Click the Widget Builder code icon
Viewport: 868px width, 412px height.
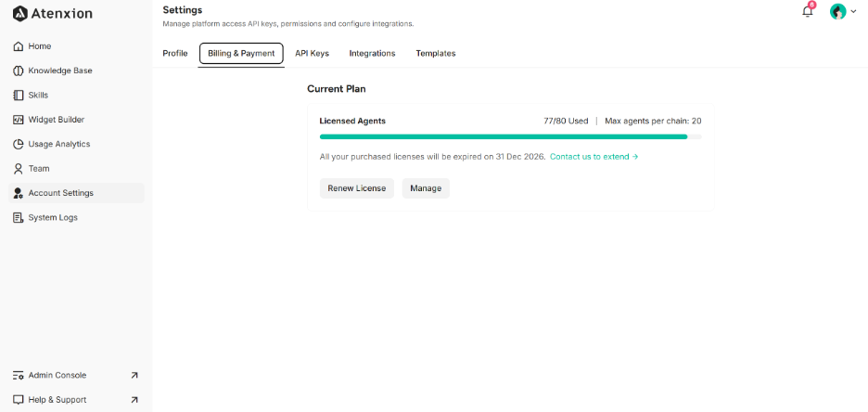coord(19,120)
